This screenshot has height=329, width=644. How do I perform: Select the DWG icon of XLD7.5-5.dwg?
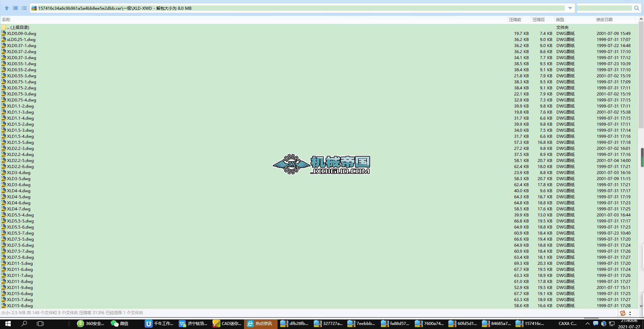click(4, 239)
